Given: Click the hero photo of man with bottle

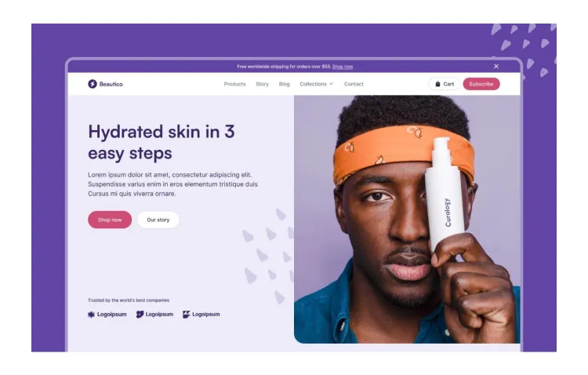Looking at the screenshot, I should [x=407, y=220].
